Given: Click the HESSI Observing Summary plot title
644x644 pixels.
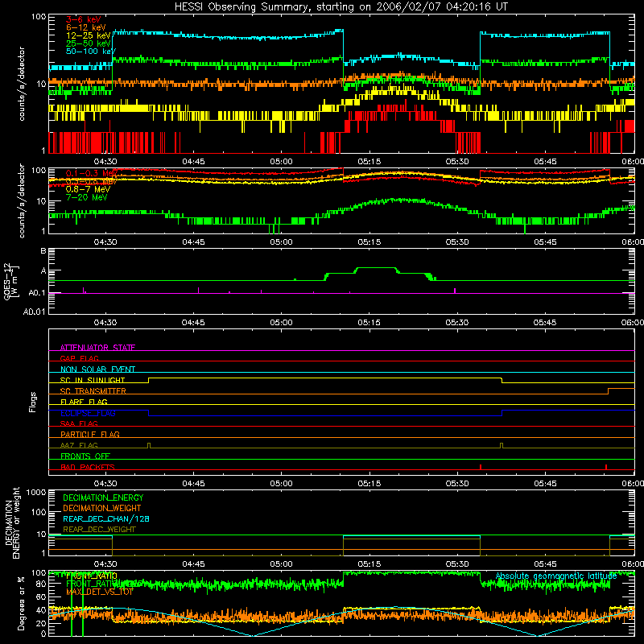Looking at the screenshot, I should [x=341, y=7].
